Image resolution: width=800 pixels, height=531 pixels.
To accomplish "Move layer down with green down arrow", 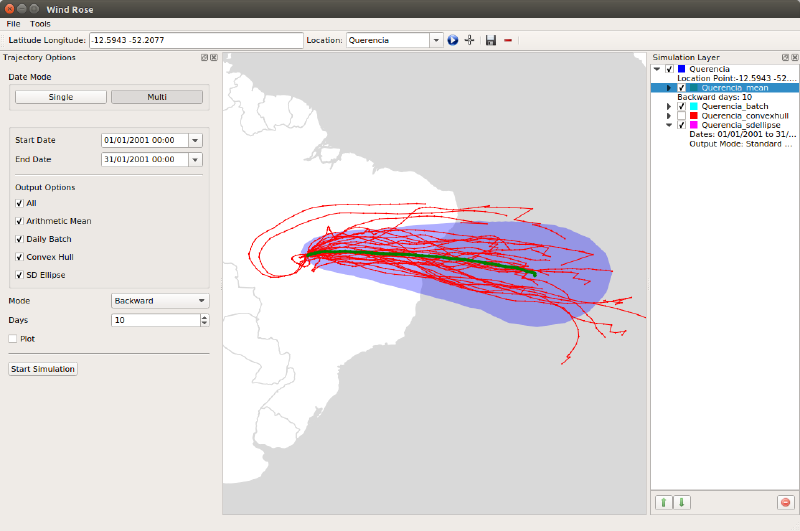I will [x=681, y=502].
